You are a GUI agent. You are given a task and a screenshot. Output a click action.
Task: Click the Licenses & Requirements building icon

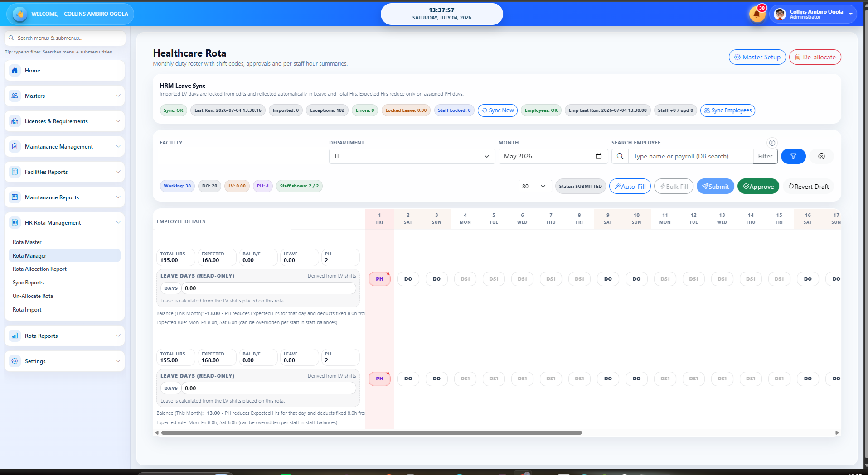[15, 121]
